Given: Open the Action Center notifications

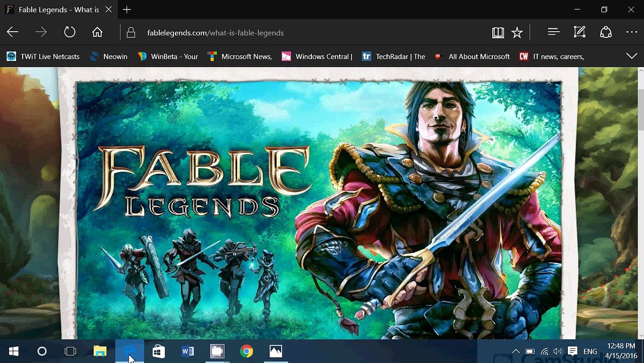Looking at the screenshot, I should coord(572,351).
